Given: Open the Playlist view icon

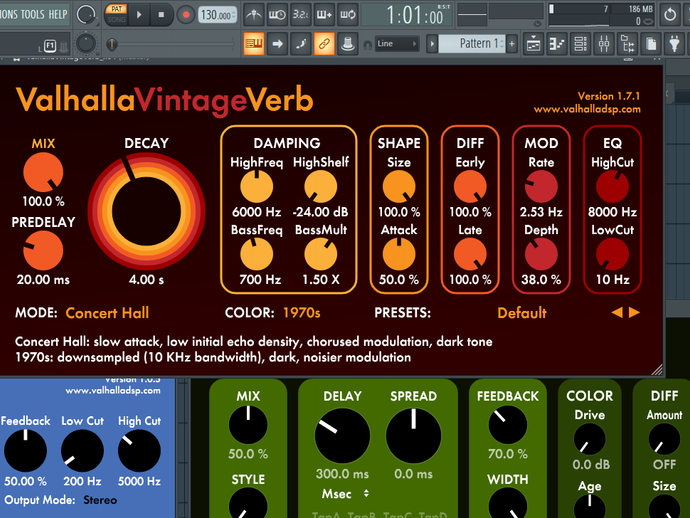Looking at the screenshot, I should (533, 44).
